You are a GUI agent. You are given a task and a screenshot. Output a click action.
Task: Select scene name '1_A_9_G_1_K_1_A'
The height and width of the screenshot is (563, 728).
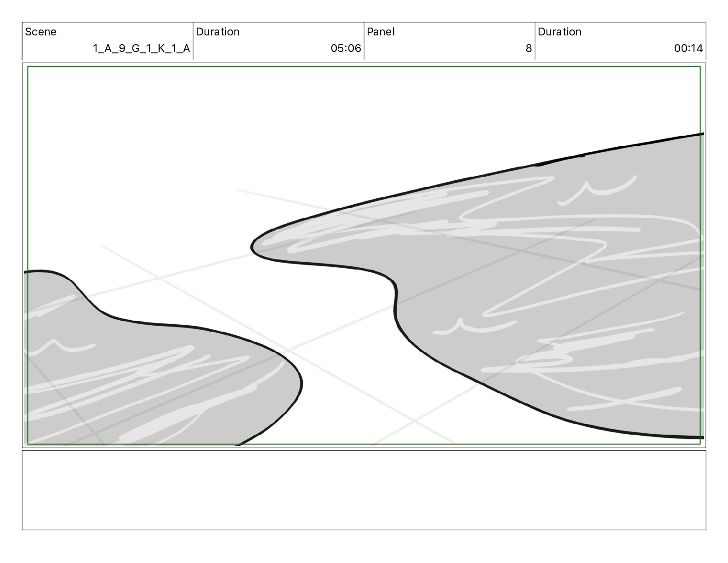click(142, 48)
